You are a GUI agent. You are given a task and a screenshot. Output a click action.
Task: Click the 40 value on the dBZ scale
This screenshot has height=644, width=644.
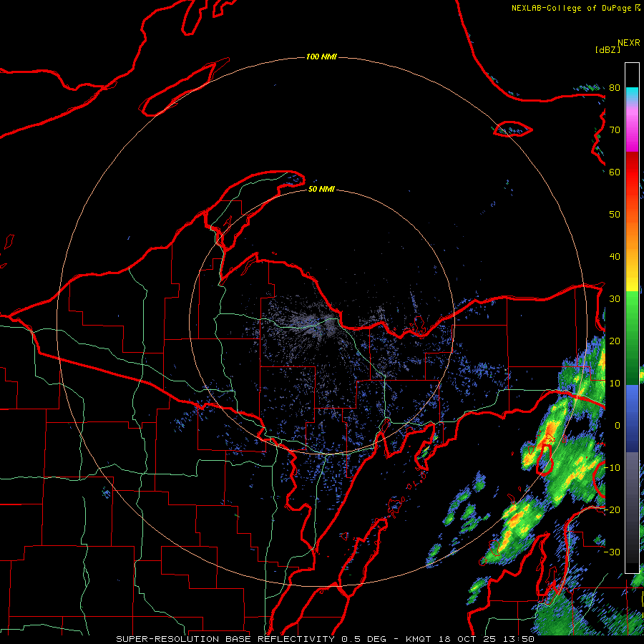coord(615,257)
